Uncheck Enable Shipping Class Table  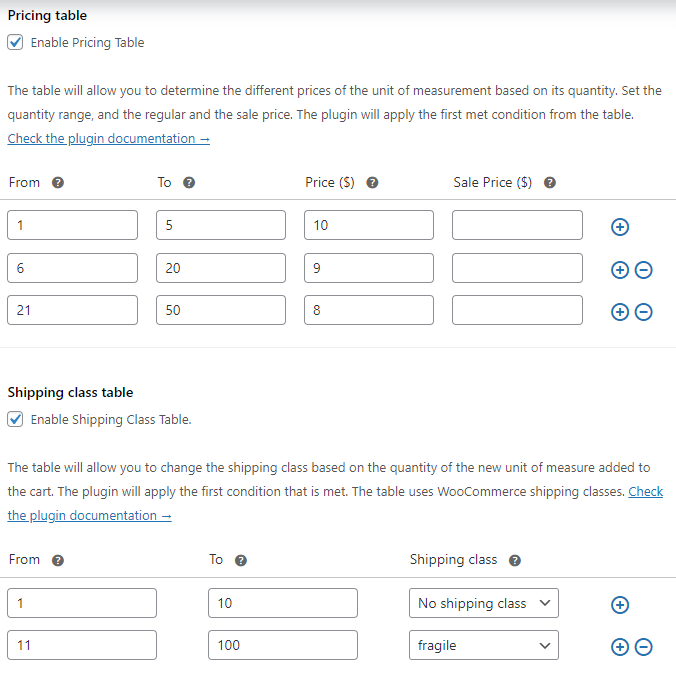(15, 419)
